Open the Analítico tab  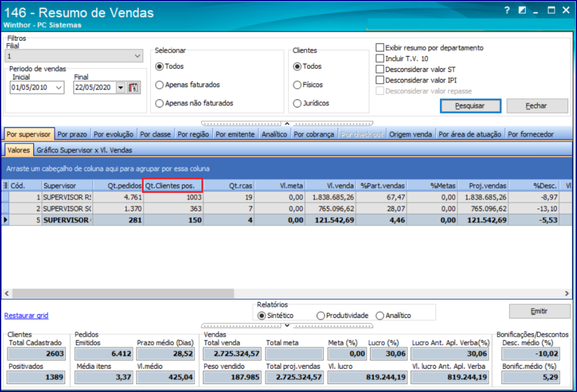[274, 134]
